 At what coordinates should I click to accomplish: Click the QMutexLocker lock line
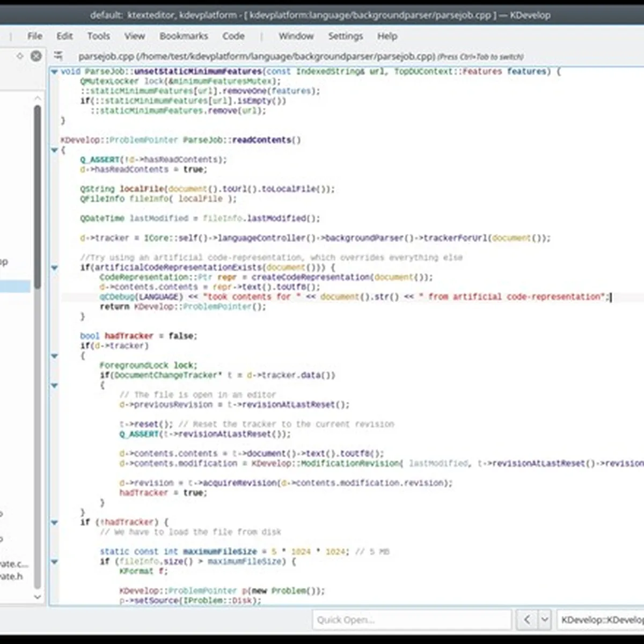click(x=180, y=81)
